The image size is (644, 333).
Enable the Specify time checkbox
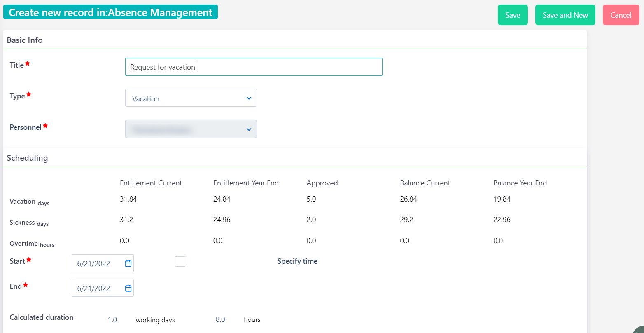click(180, 261)
